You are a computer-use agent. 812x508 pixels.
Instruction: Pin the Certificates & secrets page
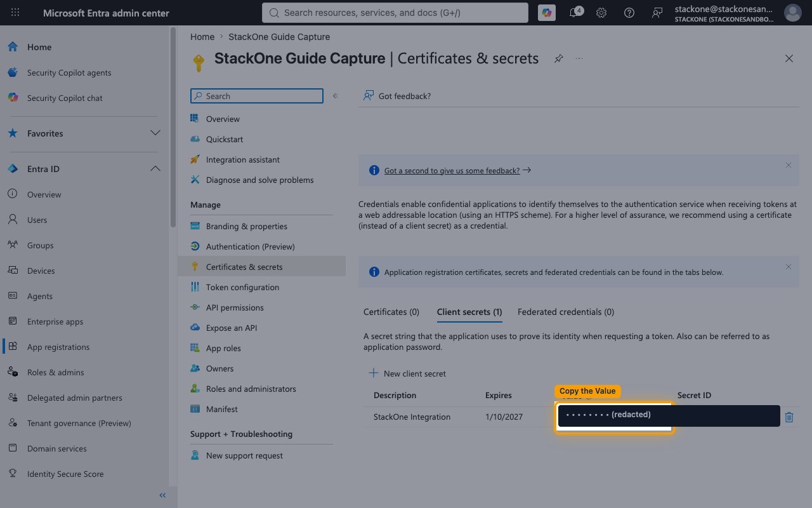point(558,58)
